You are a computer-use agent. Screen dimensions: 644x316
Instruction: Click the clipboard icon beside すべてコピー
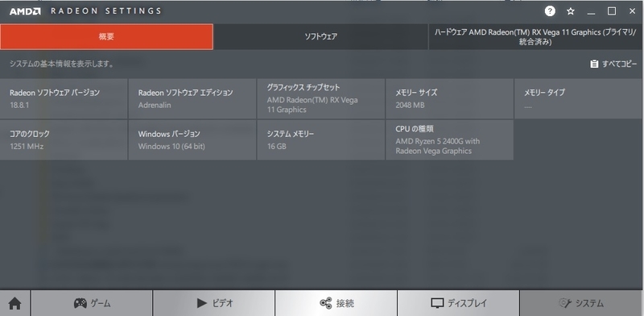594,64
